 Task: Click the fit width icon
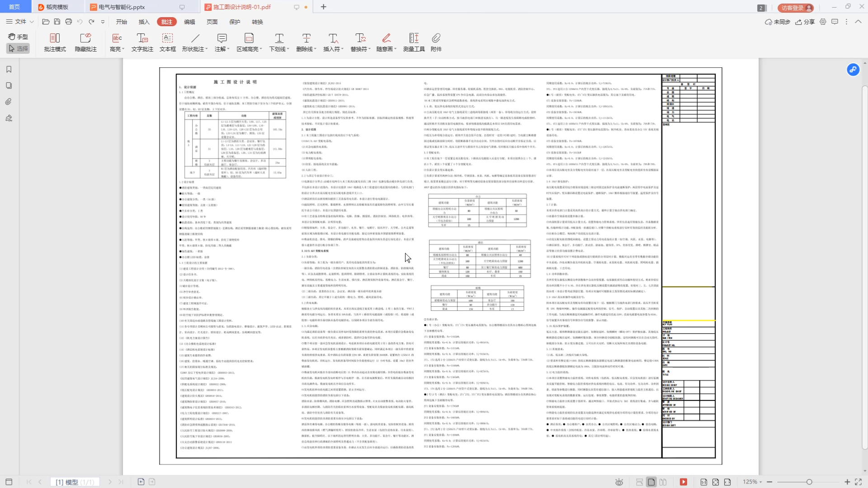click(727, 482)
